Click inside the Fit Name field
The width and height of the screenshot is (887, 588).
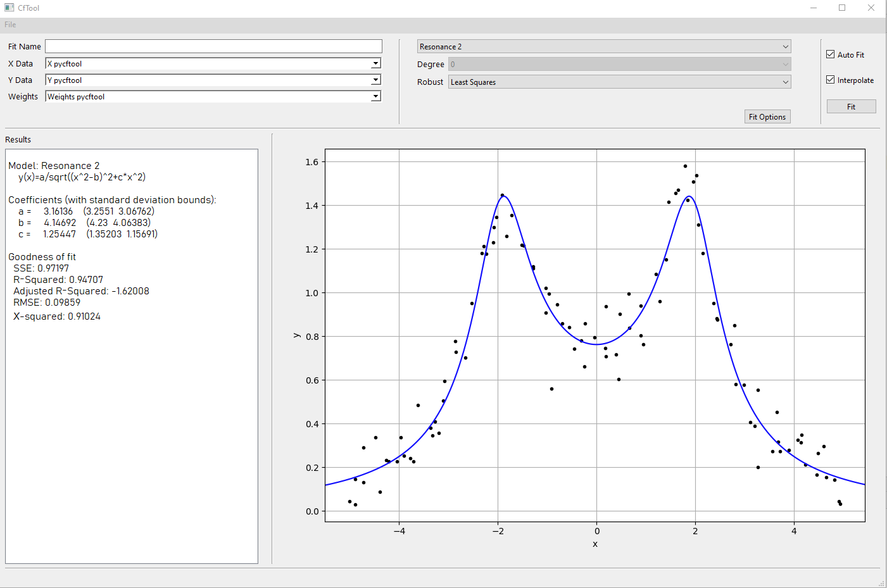(213, 46)
